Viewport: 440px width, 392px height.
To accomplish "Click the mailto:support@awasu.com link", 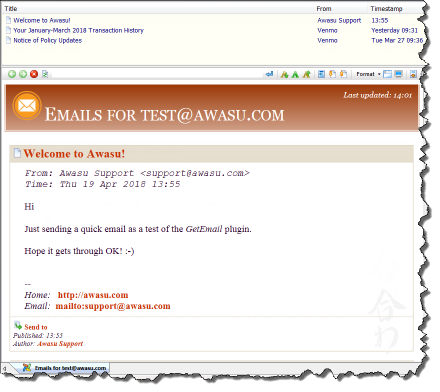I will tap(113, 306).
